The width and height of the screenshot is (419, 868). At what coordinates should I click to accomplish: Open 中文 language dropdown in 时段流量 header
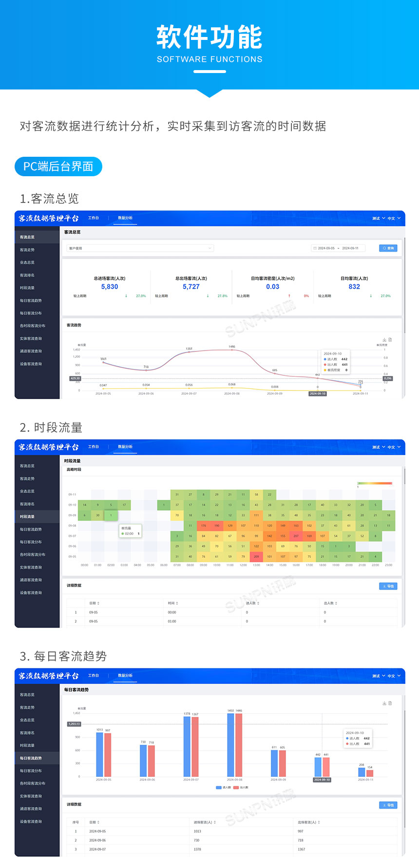[x=394, y=447]
